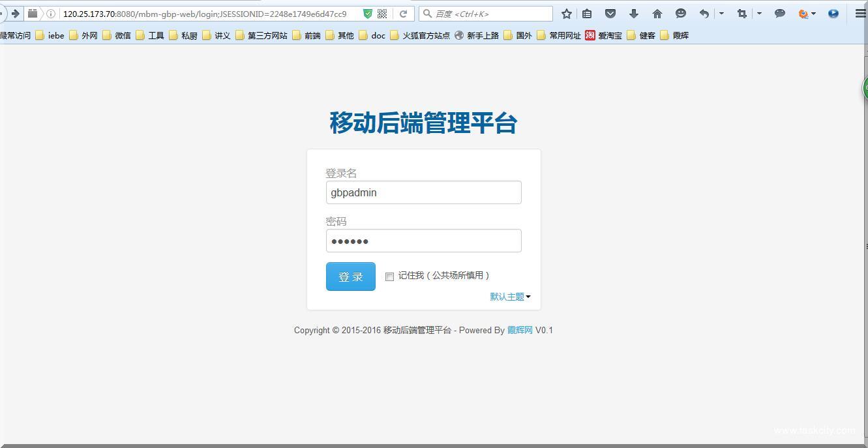Open the reading list clipboard icon
Image resolution: width=868 pixels, height=448 pixels.
pyautogui.click(x=587, y=13)
